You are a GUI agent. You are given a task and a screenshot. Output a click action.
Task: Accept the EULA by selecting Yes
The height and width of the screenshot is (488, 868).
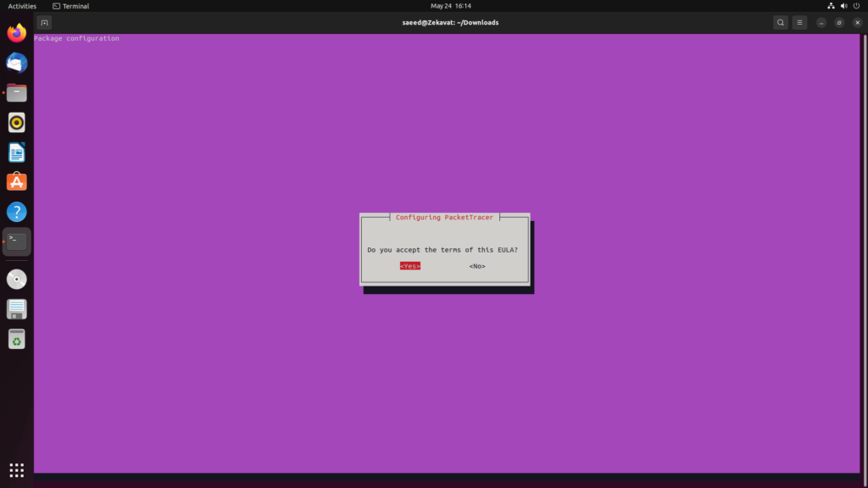410,266
